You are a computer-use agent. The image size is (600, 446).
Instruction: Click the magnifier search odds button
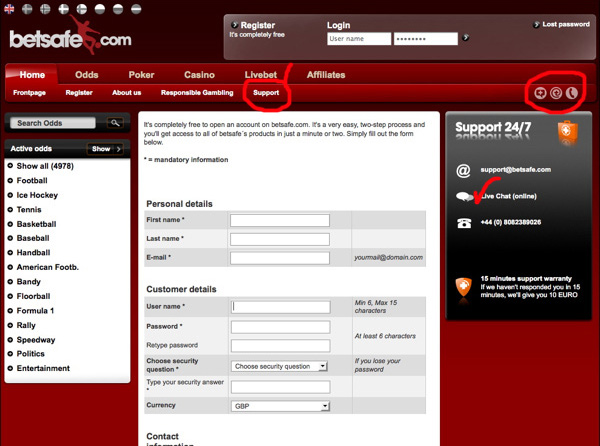115,123
